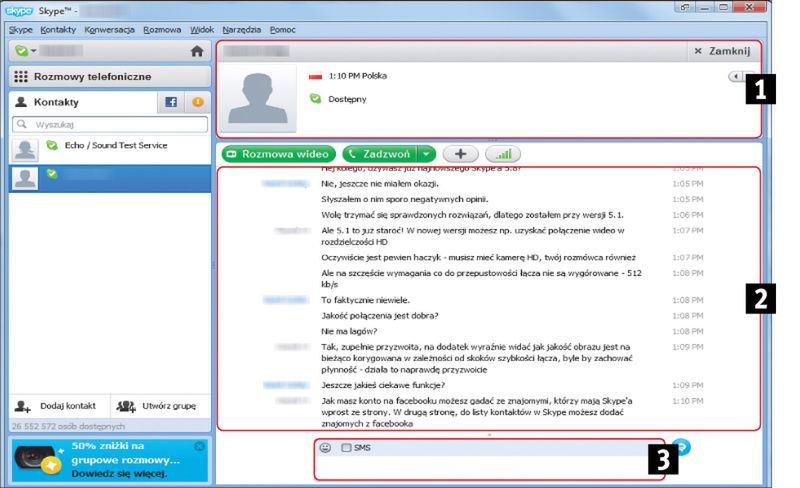Start a Rozmowa wideo video call
The height and width of the screenshot is (488, 800).
pos(279,154)
